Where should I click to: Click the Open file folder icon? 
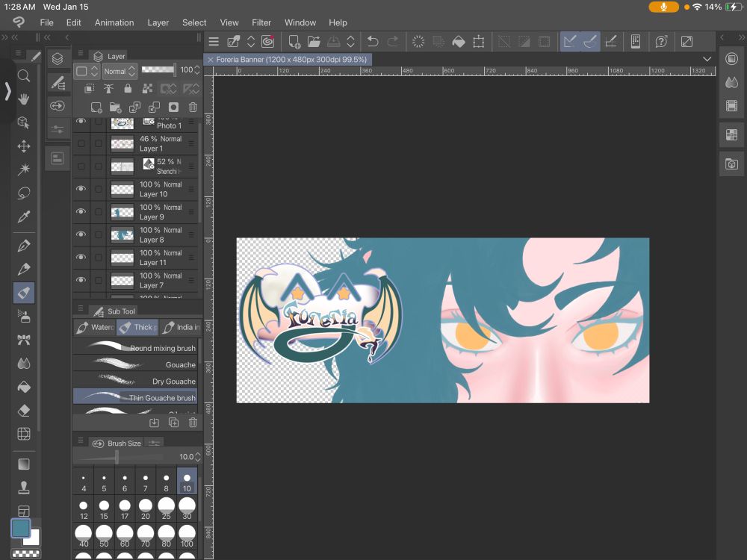314,41
